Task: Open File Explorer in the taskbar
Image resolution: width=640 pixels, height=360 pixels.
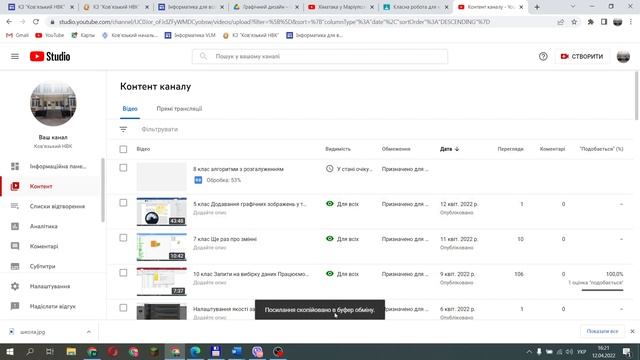Action: pos(71,351)
